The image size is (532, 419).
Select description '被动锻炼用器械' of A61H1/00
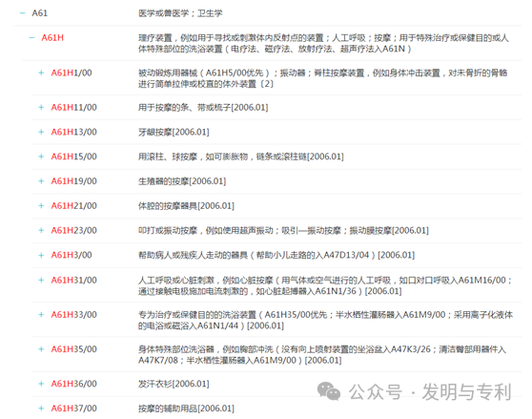pyautogui.click(x=322, y=78)
